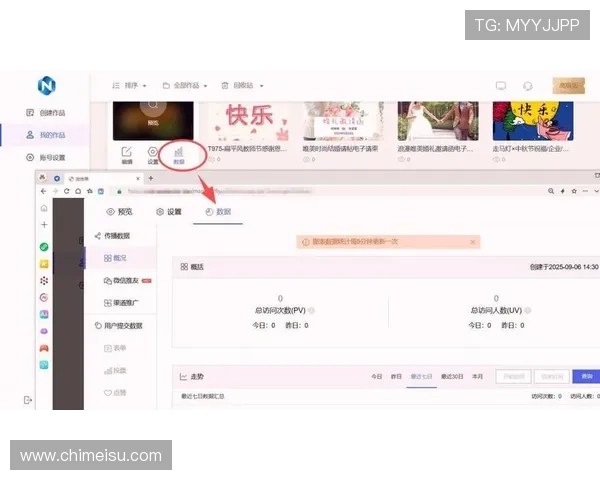Click the info icon beside 总访问人数(UV)

point(528,310)
